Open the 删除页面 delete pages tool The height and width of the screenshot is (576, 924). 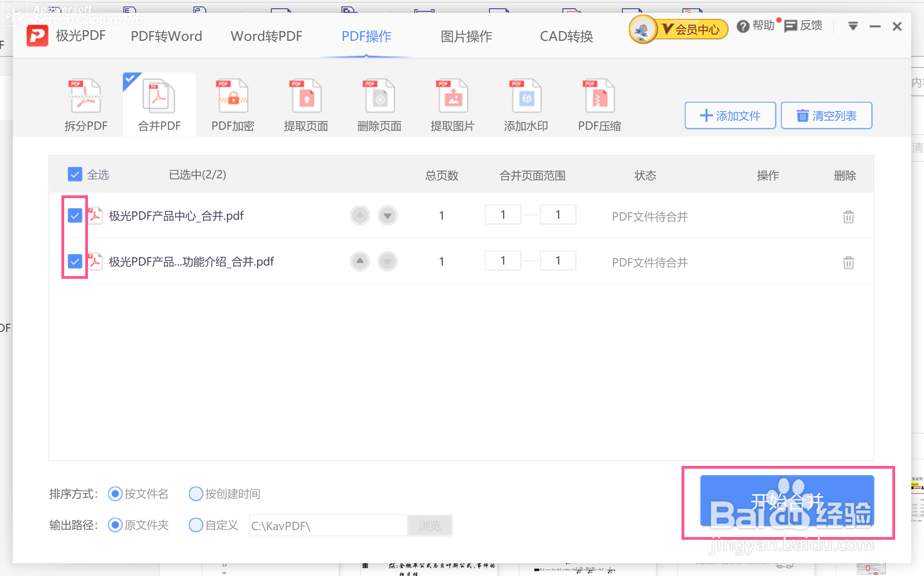379,105
